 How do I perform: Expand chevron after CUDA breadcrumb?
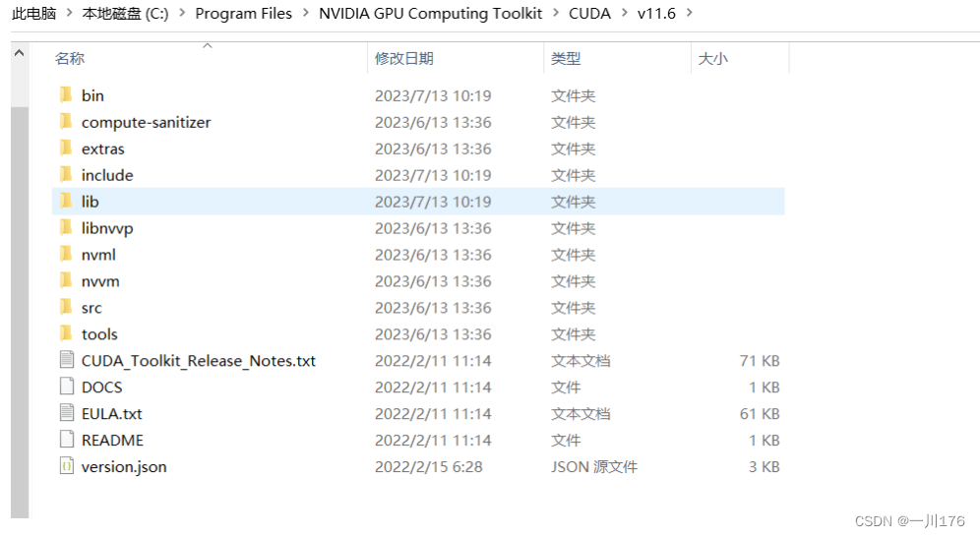[x=625, y=13]
